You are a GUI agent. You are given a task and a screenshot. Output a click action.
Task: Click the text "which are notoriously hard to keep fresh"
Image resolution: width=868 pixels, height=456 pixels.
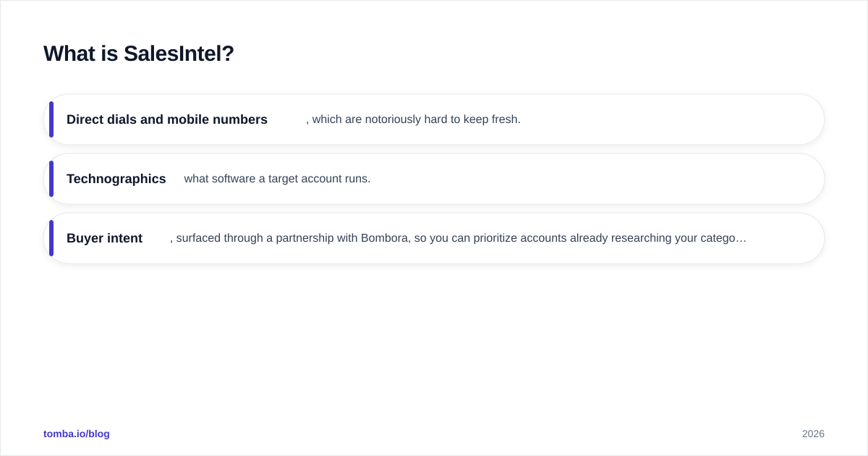pos(414,119)
